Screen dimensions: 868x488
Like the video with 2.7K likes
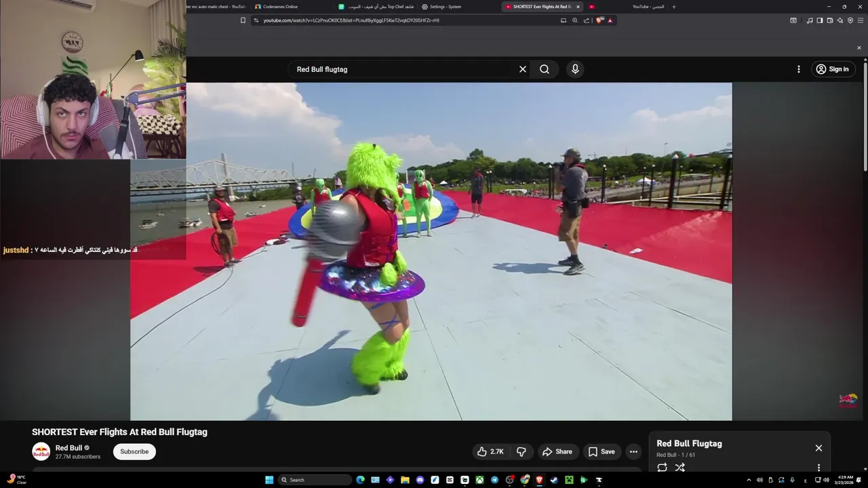click(490, 452)
